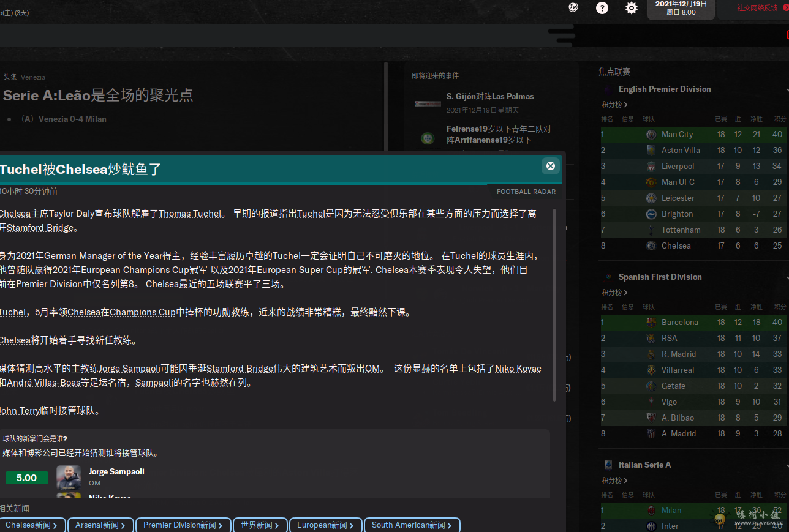
Task: Expand Italian Serie A 积分榜 link
Action: [614, 481]
